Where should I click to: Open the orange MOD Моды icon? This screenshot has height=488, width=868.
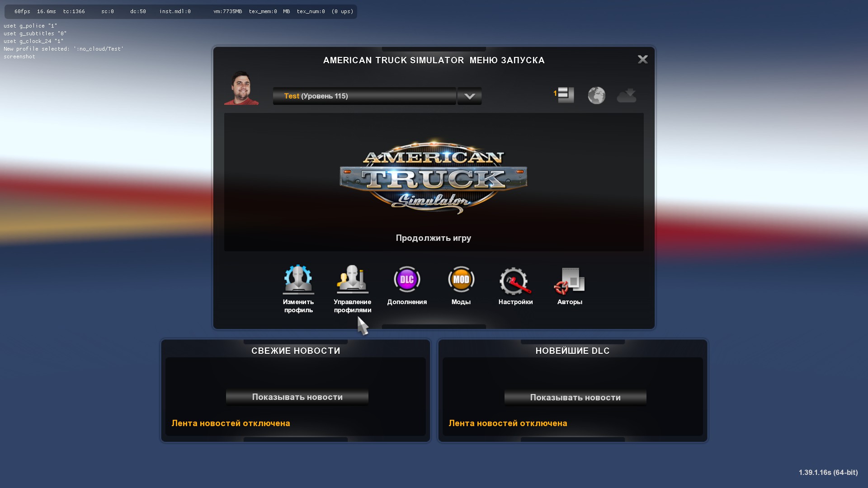(461, 280)
